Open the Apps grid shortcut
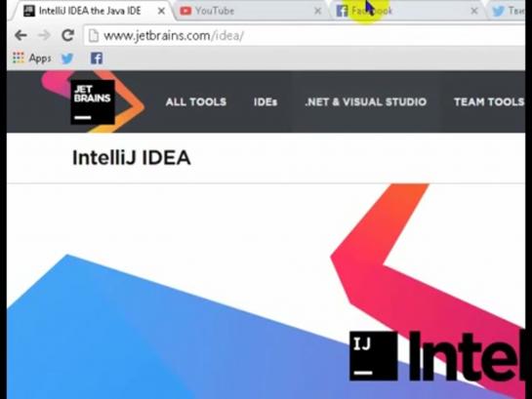The image size is (532, 399). (32, 58)
